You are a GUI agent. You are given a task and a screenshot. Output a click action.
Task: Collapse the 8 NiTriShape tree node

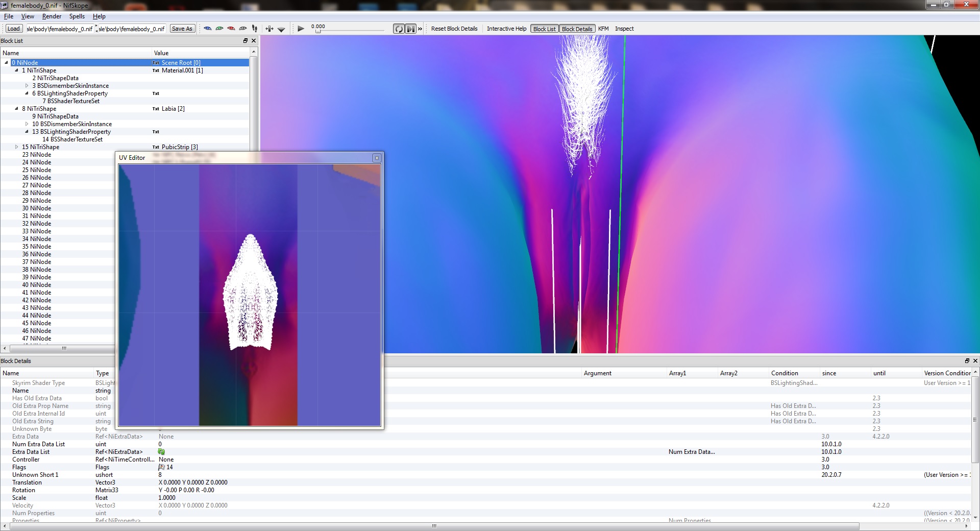tap(17, 109)
